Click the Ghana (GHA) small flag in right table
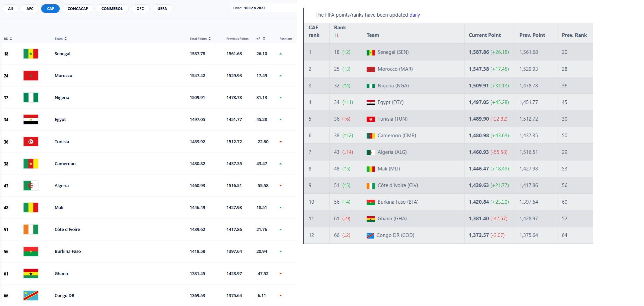The height and width of the screenshot is (306, 644). point(371,219)
